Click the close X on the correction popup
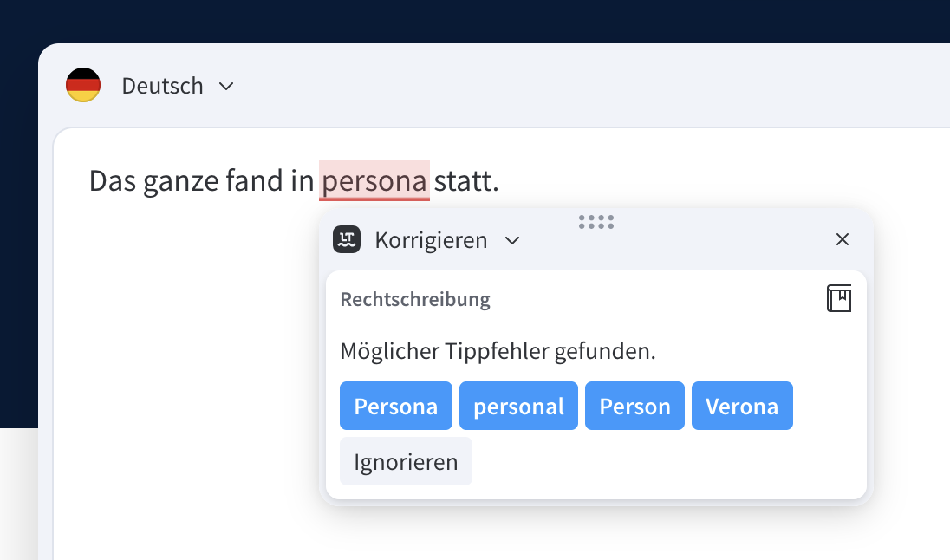This screenshot has height=560, width=950. click(842, 239)
